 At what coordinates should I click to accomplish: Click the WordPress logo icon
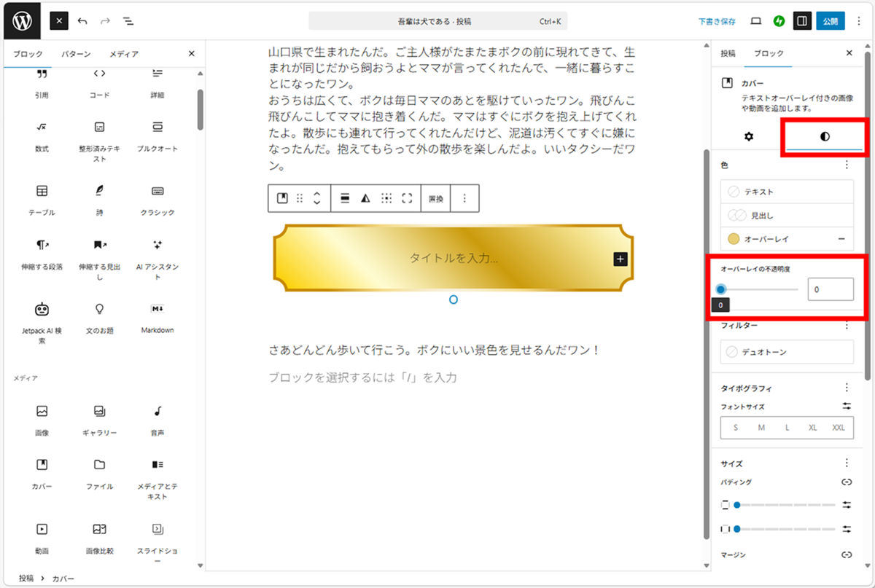pos(22,21)
